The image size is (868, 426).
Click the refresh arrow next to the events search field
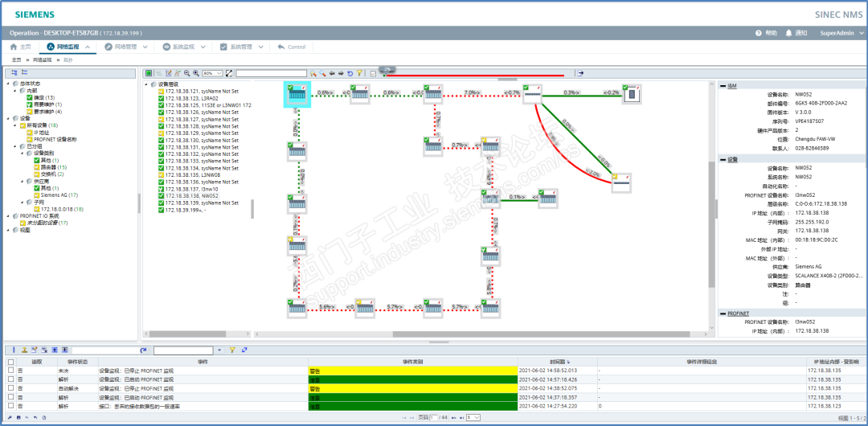143,350
